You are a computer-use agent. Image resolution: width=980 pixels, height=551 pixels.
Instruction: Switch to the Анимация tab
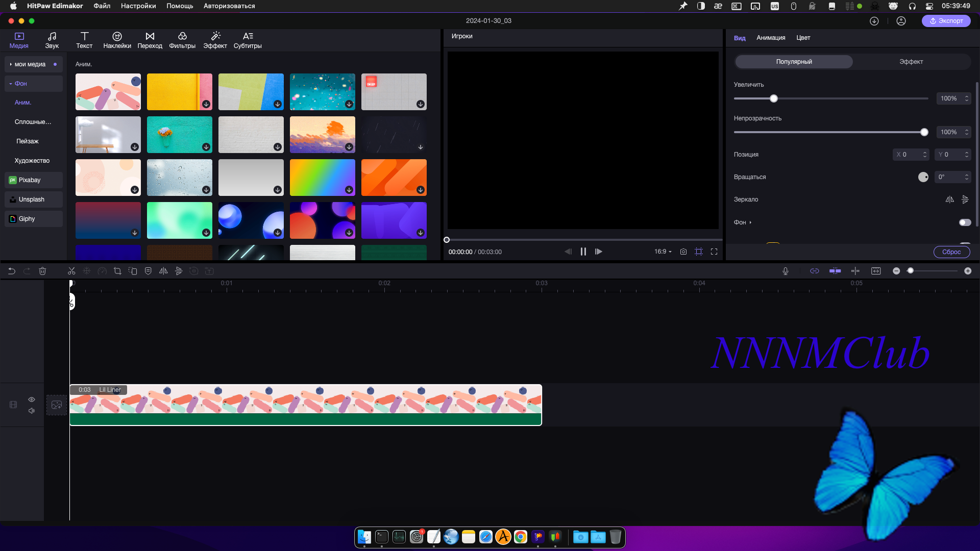click(771, 38)
